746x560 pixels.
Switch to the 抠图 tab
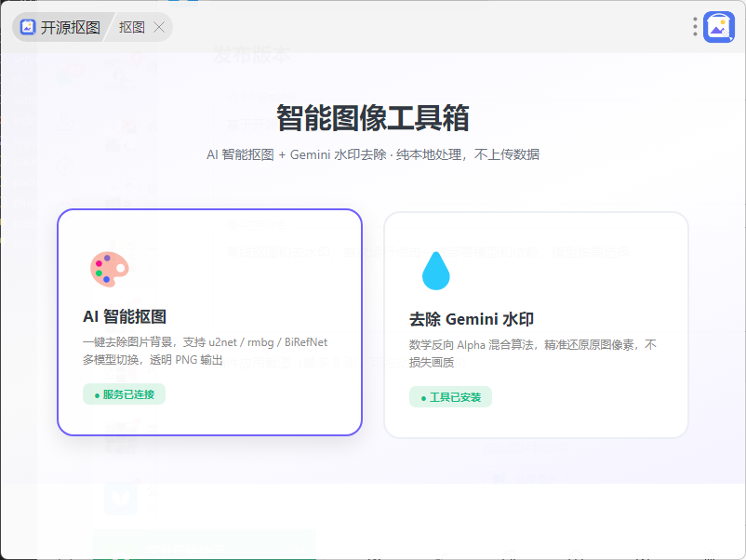pyautogui.click(x=132, y=28)
